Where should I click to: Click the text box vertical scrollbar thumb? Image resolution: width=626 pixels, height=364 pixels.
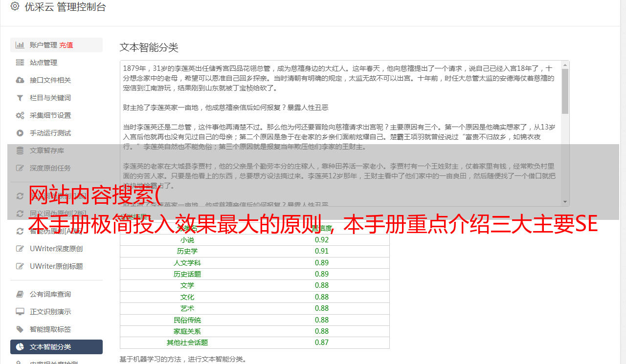565,91
